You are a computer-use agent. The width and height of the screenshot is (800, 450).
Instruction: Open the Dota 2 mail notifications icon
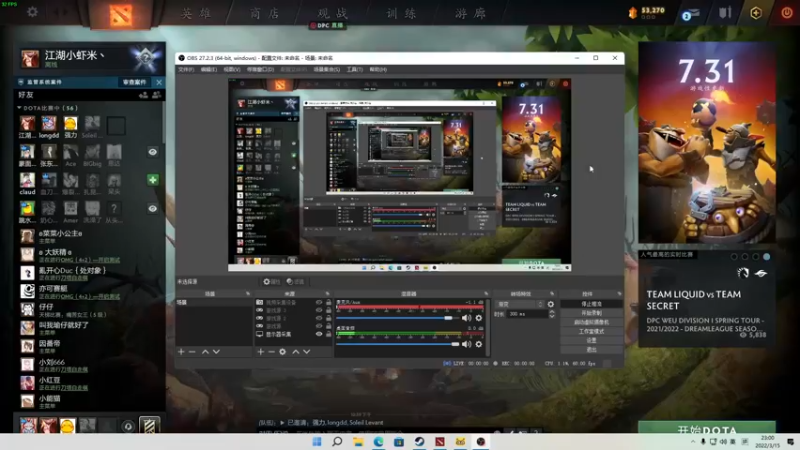click(x=690, y=14)
